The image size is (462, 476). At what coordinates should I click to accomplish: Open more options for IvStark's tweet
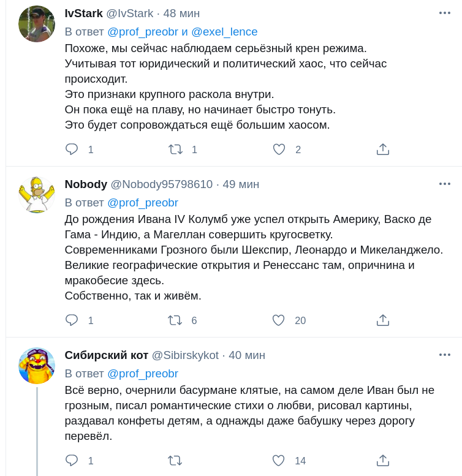(444, 13)
